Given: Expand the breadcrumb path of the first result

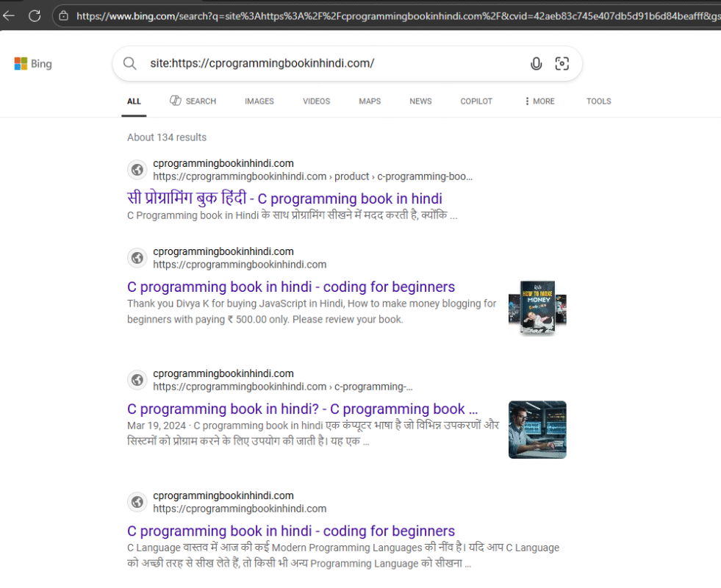Looking at the screenshot, I should (x=467, y=176).
